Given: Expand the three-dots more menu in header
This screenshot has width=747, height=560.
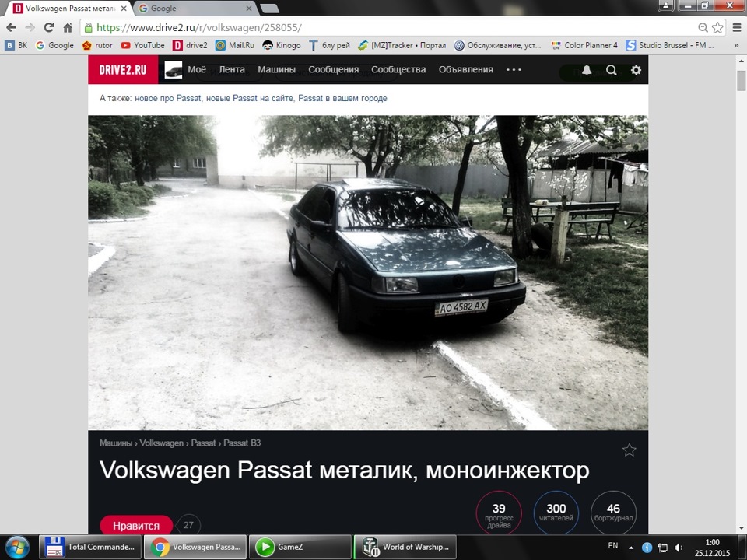Looking at the screenshot, I should (514, 69).
